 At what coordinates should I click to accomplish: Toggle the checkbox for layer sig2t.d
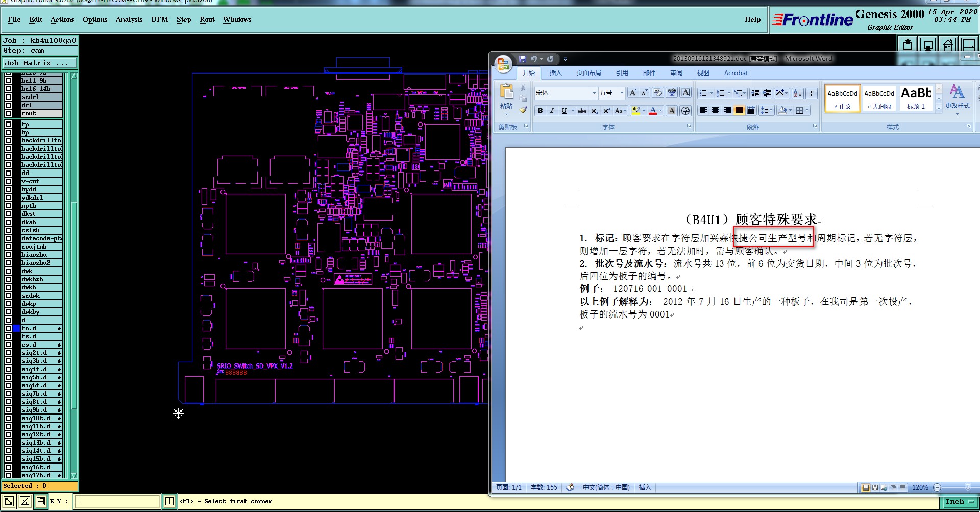[x=8, y=353]
